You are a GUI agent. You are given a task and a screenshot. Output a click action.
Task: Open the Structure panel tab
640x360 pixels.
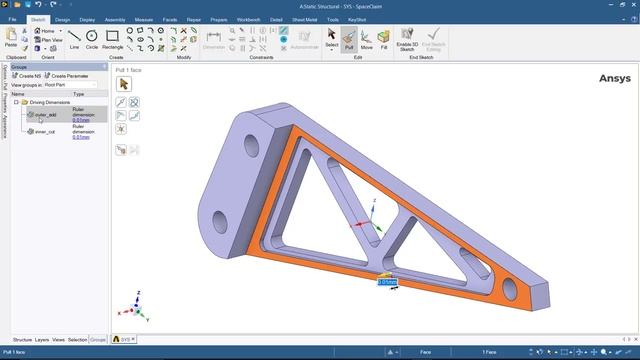click(x=22, y=340)
